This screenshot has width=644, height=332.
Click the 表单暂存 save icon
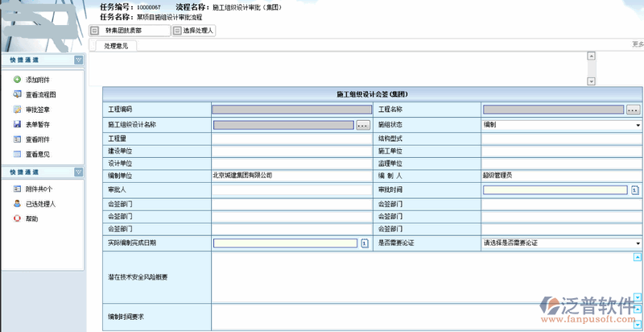point(17,124)
